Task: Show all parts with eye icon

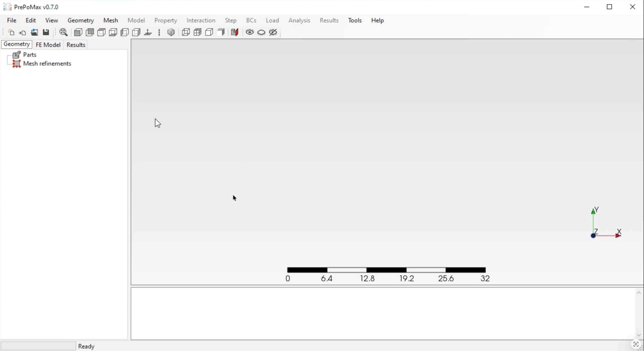Action: [250, 32]
